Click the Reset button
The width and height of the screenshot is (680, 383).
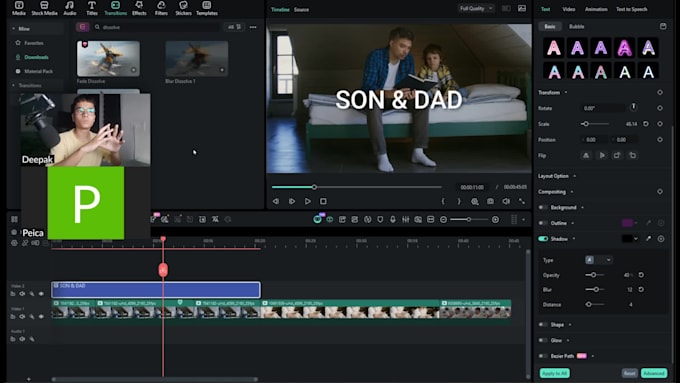[x=629, y=373]
